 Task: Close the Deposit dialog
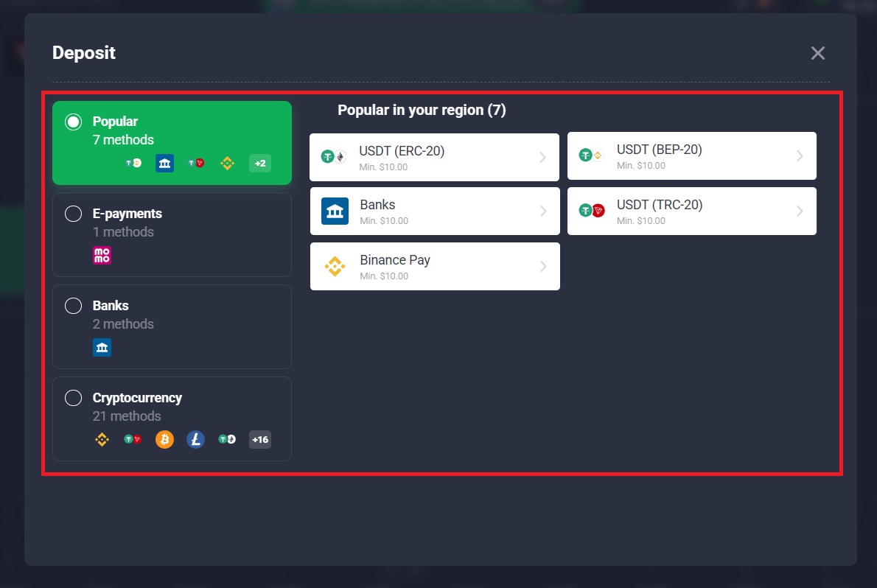click(817, 52)
